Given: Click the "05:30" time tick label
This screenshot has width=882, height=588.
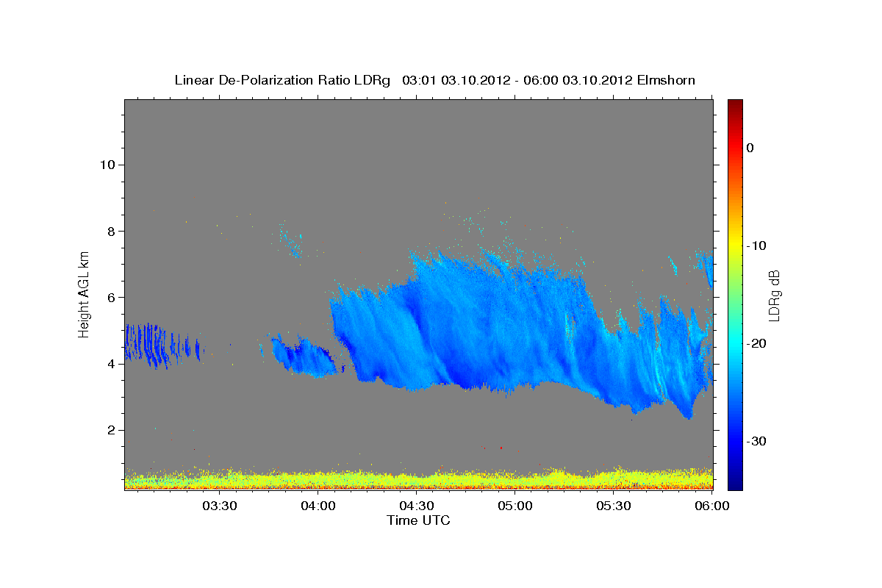Looking at the screenshot, I should (614, 506).
